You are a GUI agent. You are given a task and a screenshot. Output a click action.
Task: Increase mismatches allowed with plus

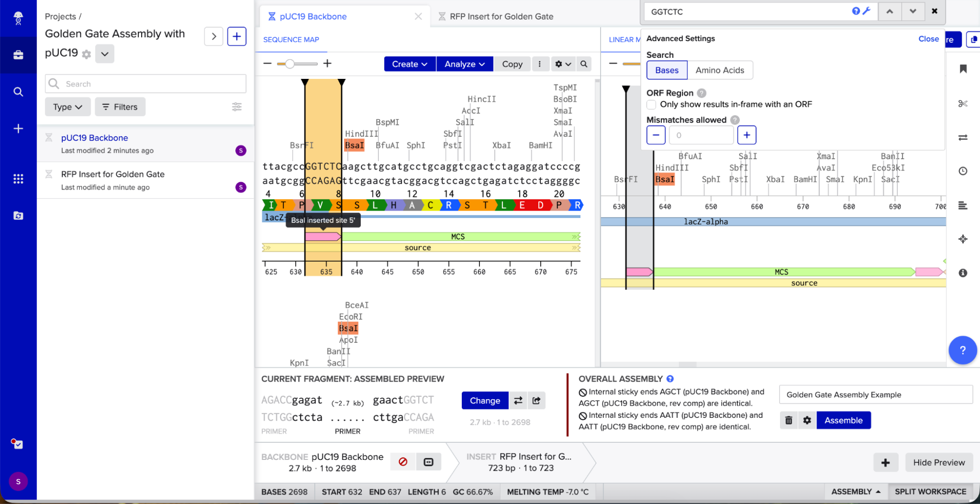pyautogui.click(x=747, y=135)
